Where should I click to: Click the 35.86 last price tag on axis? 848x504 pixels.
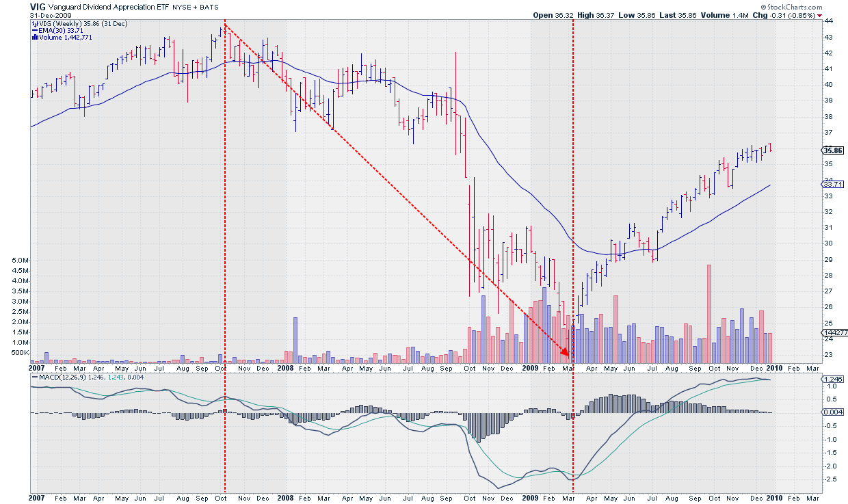832,150
